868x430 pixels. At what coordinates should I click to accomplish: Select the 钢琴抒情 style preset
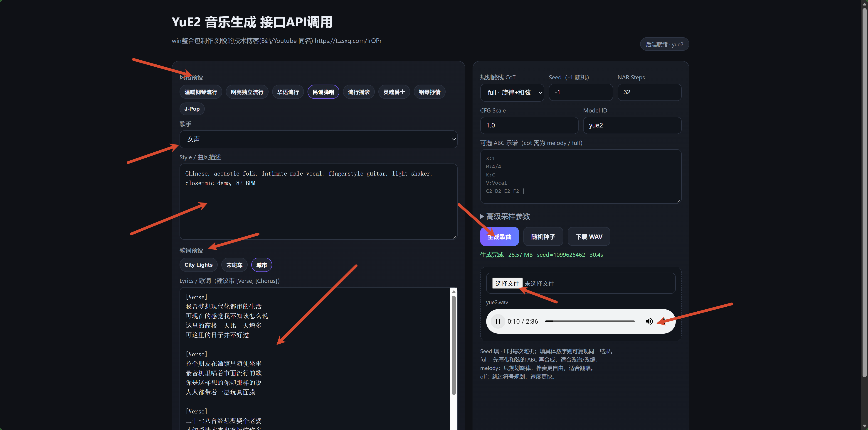pyautogui.click(x=429, y=92)
